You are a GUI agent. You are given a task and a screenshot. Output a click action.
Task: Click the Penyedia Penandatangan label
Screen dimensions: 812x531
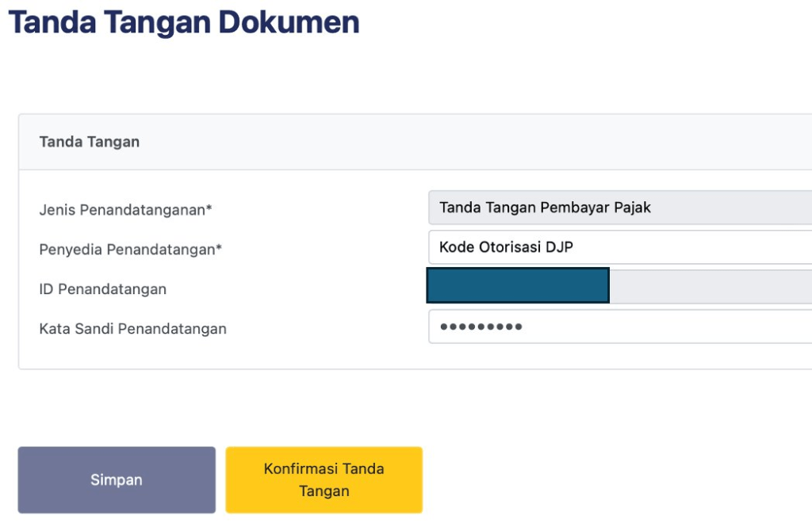click(x=127, y=250)
